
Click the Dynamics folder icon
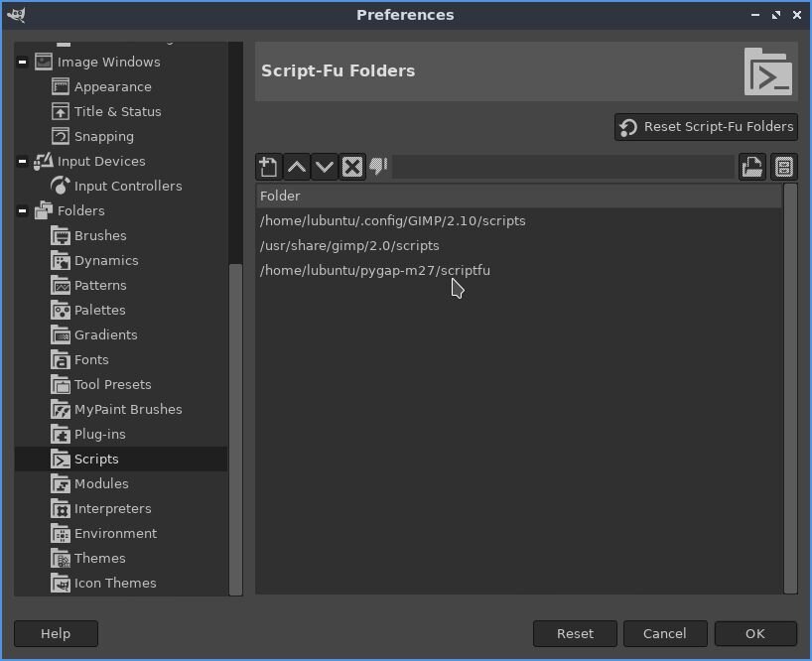(x=61, y=260)
